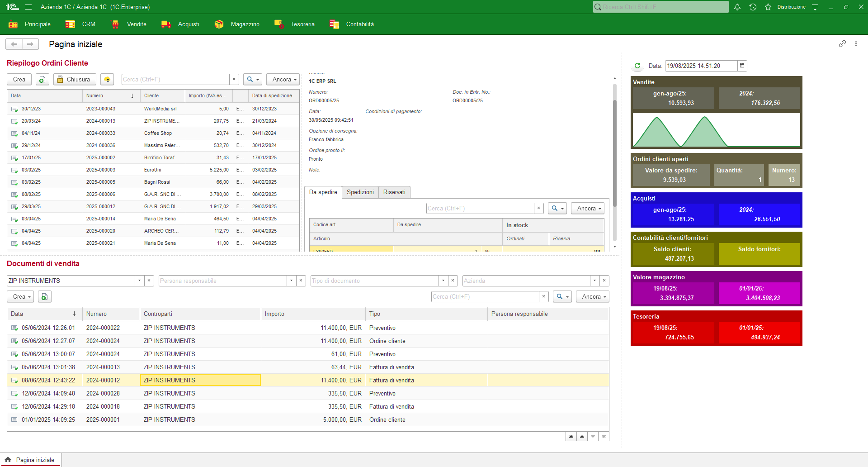This screenshot has height=467, width=868.
Task: Click Saldo clienti tile
Action: point(673,254)
